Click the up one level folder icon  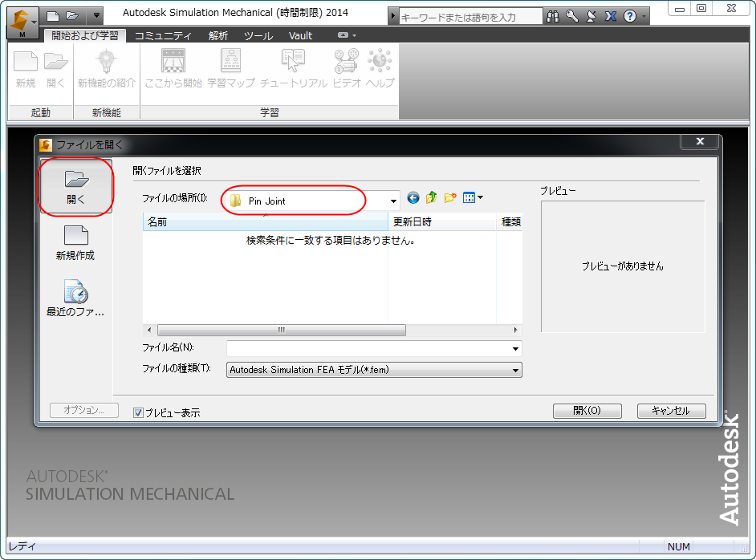coord(432,197)
